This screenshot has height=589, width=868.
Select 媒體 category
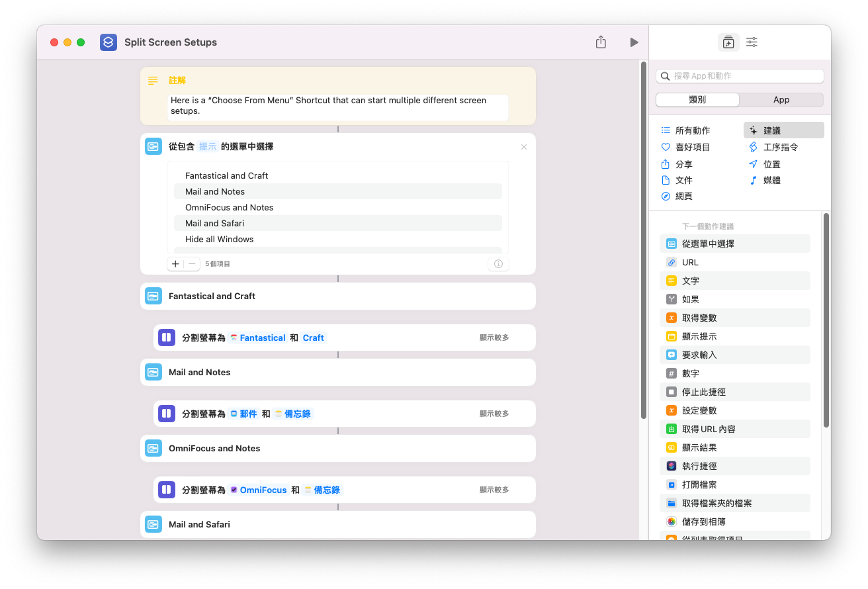(765, 180)
